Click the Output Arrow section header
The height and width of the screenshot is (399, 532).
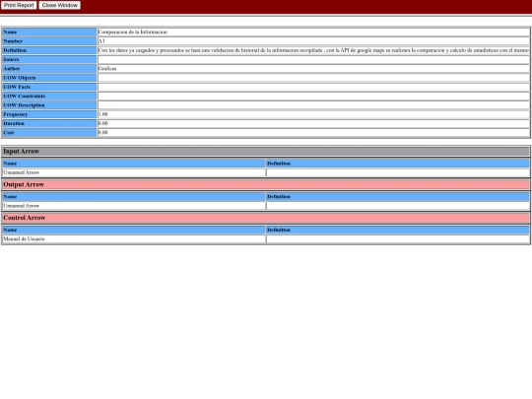click(266, 184)
